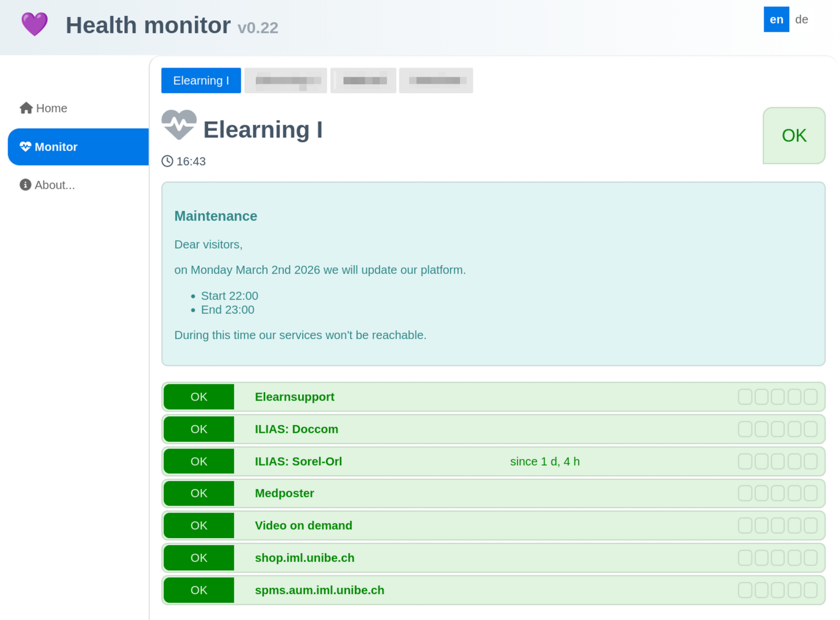Click the Maintenance notice heading
840x620 pixels.
(215, 216)
